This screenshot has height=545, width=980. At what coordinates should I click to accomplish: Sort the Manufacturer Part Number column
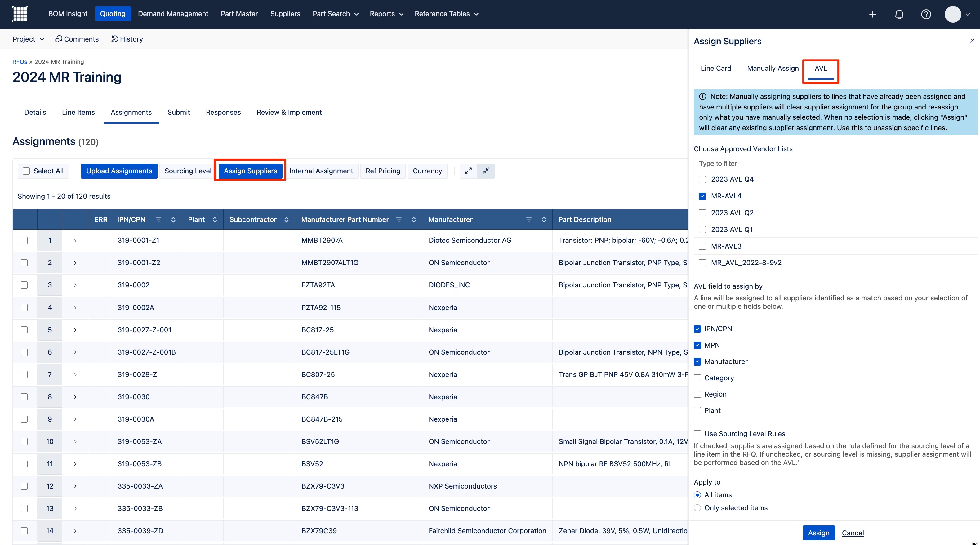[x=413, y=219]
